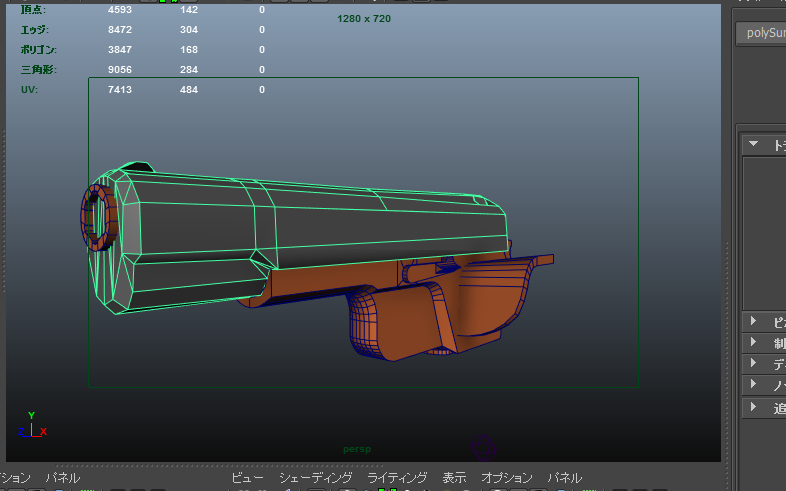Click the XYZ axis orientation gizmo
This screenshot has height=491, width=786.
click(x=32, y=425)
